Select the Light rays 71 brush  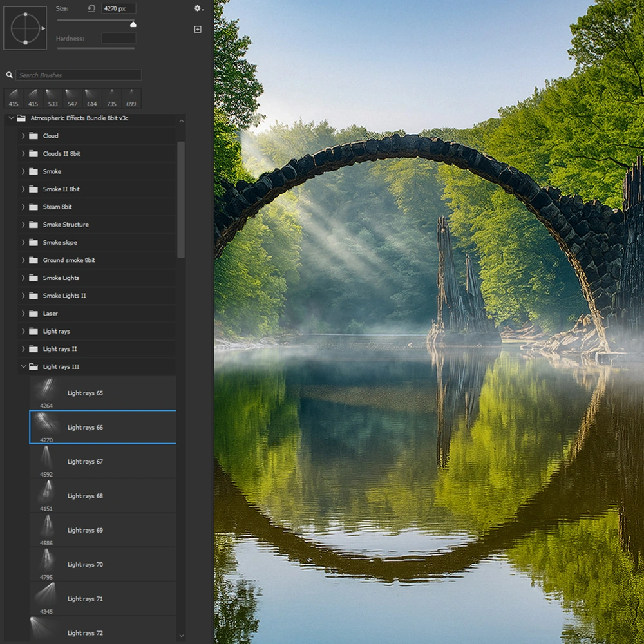(85, 599)
